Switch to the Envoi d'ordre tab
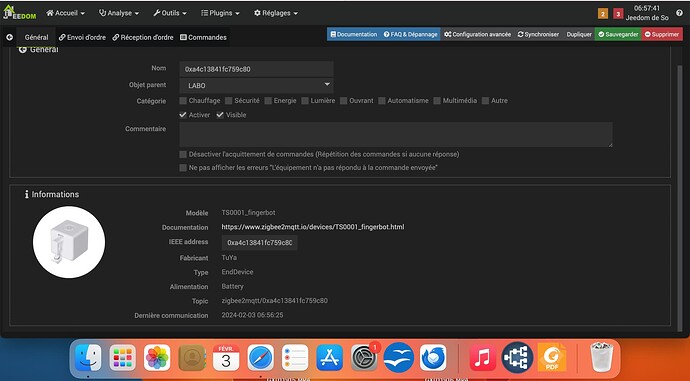This screenshot has height=381, width=690. point(82,37)
